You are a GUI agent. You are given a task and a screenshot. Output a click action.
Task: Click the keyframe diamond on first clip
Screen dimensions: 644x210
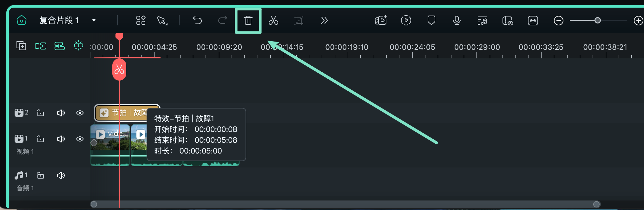(94, 143)
